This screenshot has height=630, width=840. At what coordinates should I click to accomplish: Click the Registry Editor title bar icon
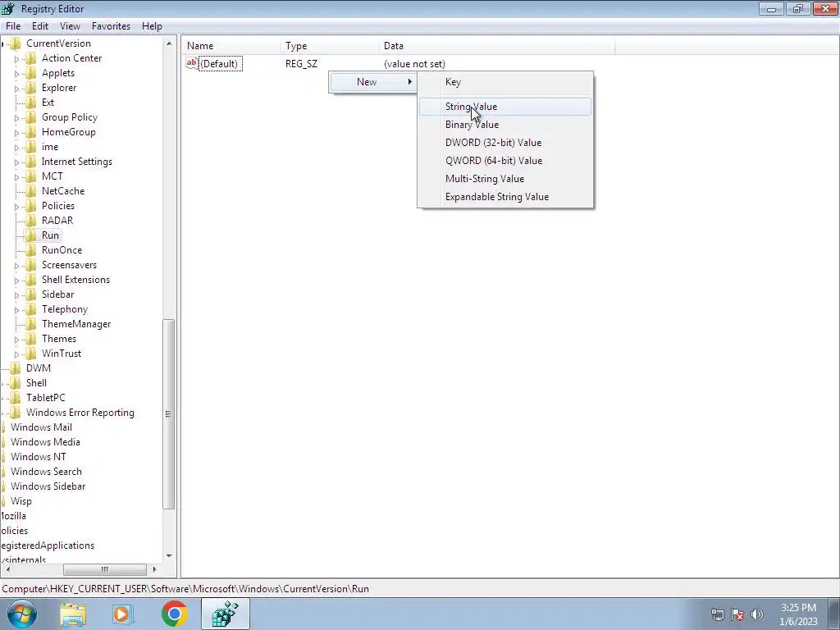[x=8, y=8]
